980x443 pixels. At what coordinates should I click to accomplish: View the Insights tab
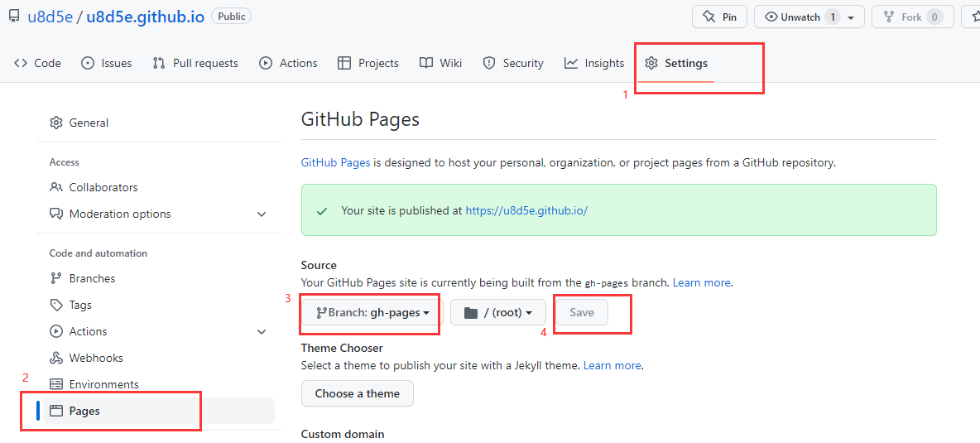pyautogui.click(x=594, y=63)
